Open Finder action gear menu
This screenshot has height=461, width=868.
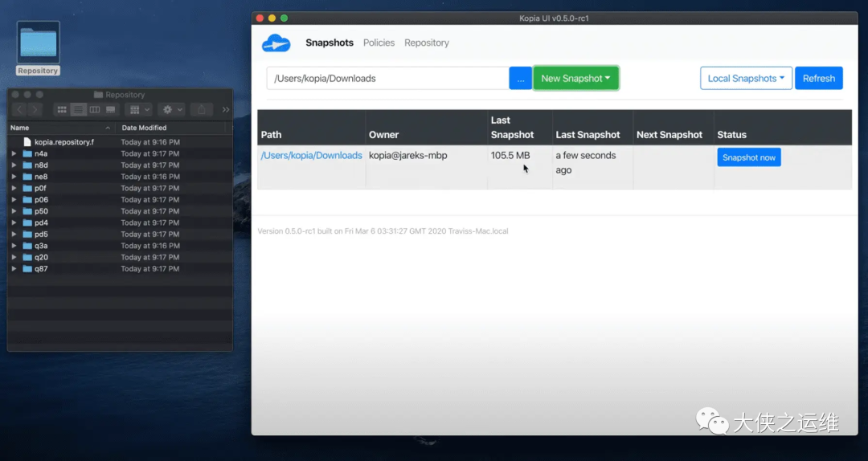click(x=171, y=109)
